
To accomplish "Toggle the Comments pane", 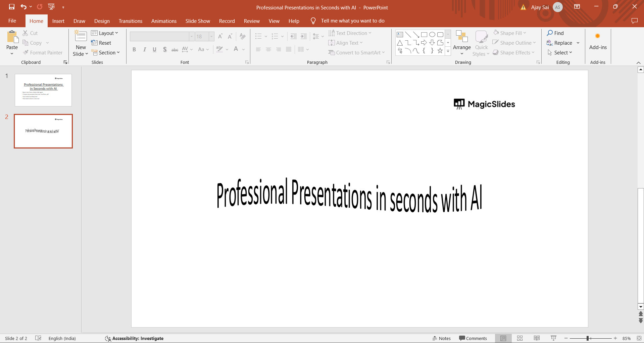I will tap(473, 338).
